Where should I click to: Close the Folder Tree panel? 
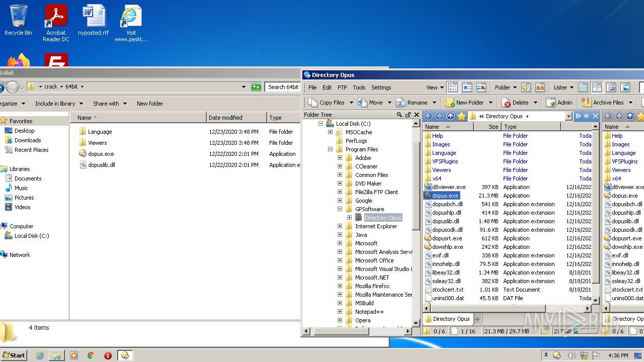[417, 115]
